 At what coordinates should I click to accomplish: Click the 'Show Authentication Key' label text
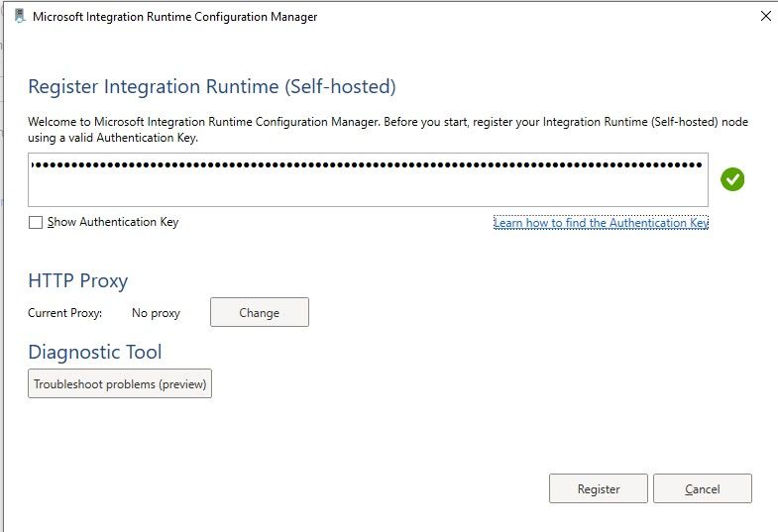click(x=113, y=223)
